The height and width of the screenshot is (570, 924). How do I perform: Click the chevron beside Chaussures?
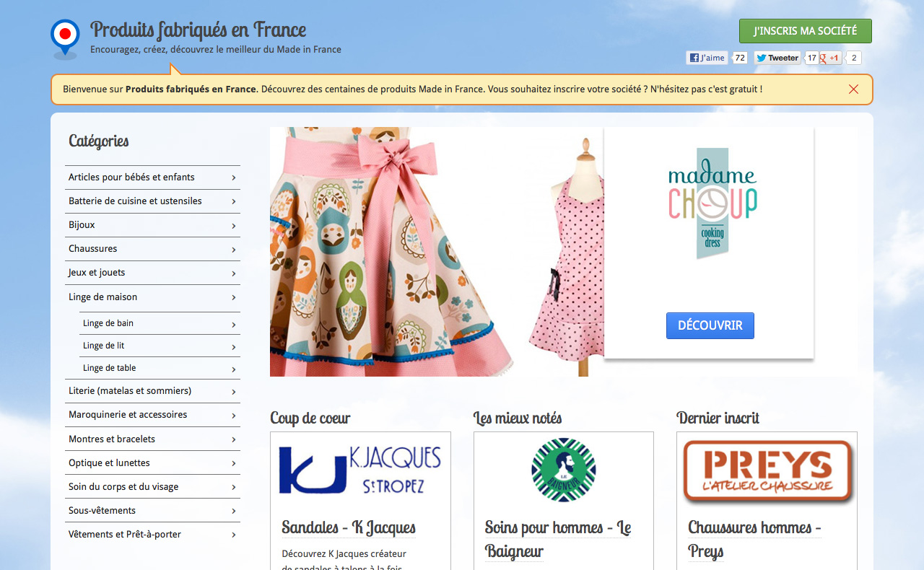coord(234,250)
